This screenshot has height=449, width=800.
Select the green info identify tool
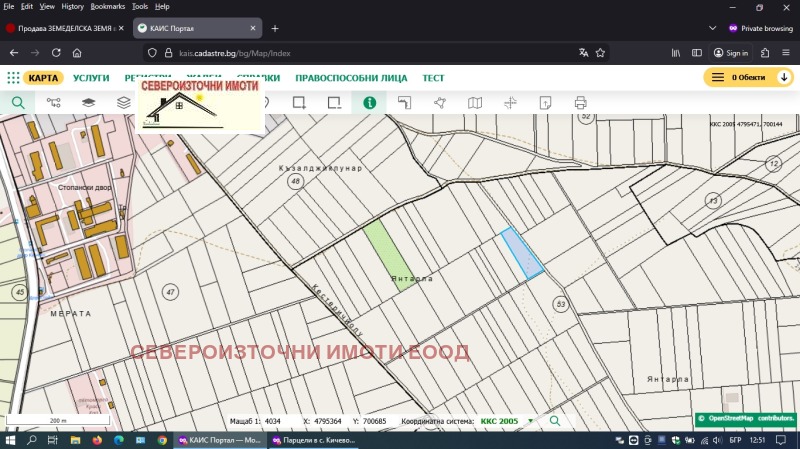point(369,102)
